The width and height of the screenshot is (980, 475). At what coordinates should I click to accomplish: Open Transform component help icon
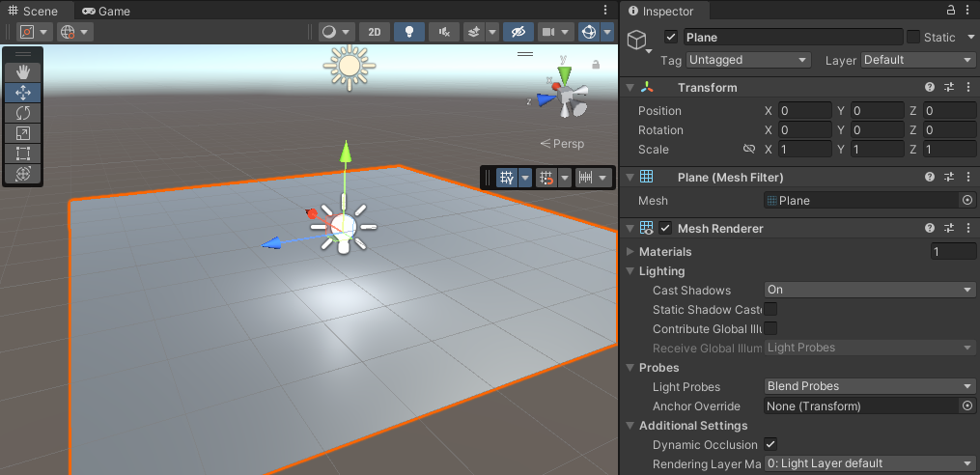click(x=930, y=88)
